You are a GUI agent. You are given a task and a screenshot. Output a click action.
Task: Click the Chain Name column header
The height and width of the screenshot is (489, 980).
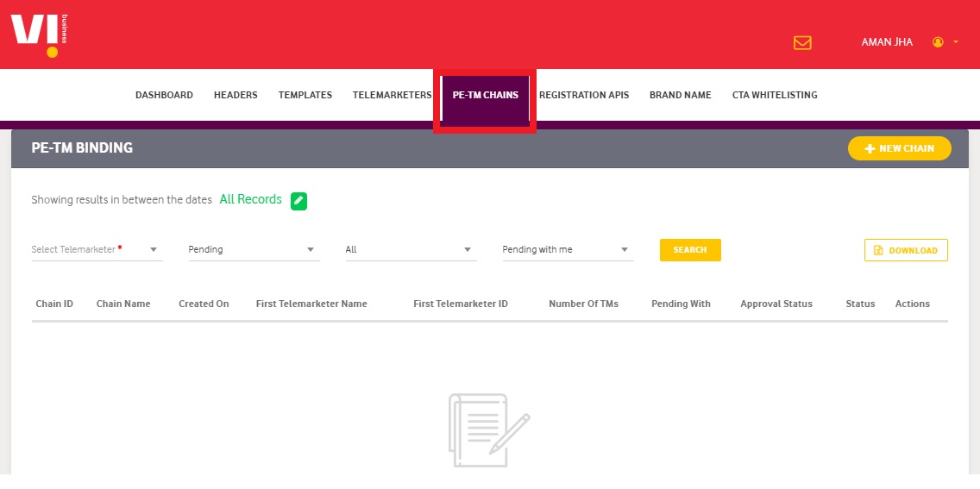(123, 304)
